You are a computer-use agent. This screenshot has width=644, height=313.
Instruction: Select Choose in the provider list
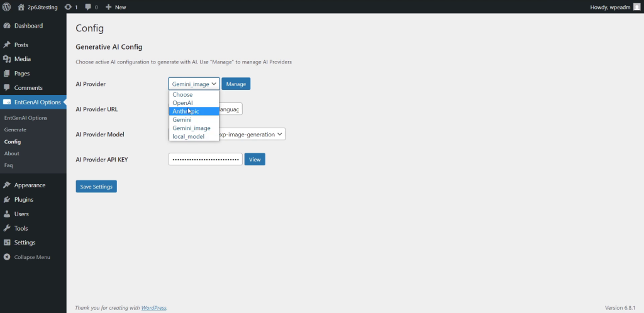coord(194,94)
